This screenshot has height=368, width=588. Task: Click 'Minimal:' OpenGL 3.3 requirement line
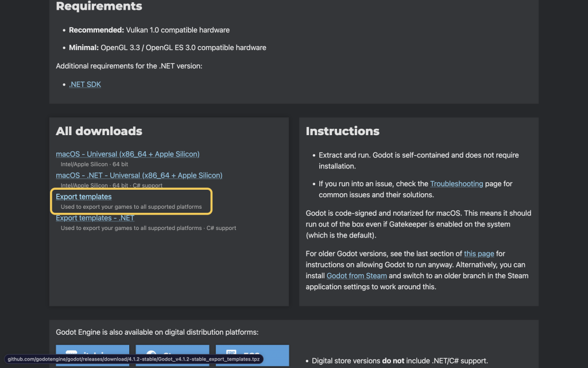pyautogui.click(x=168, y=48)
